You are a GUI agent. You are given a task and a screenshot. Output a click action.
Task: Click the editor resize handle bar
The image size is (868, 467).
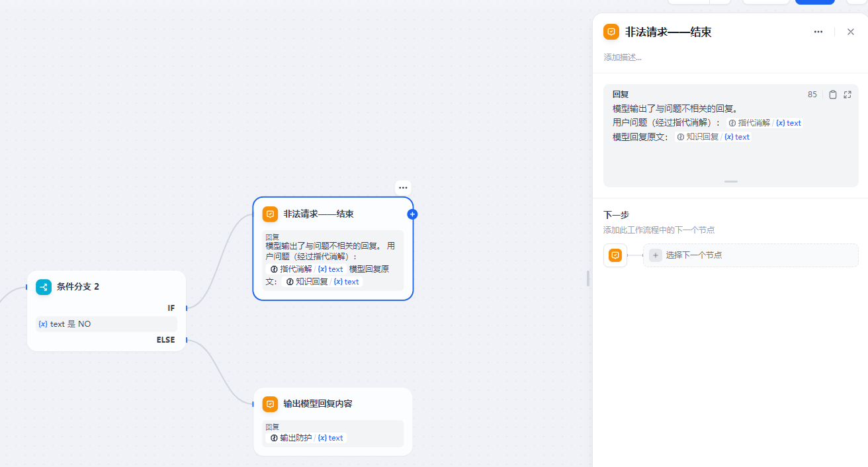(731, 181)
